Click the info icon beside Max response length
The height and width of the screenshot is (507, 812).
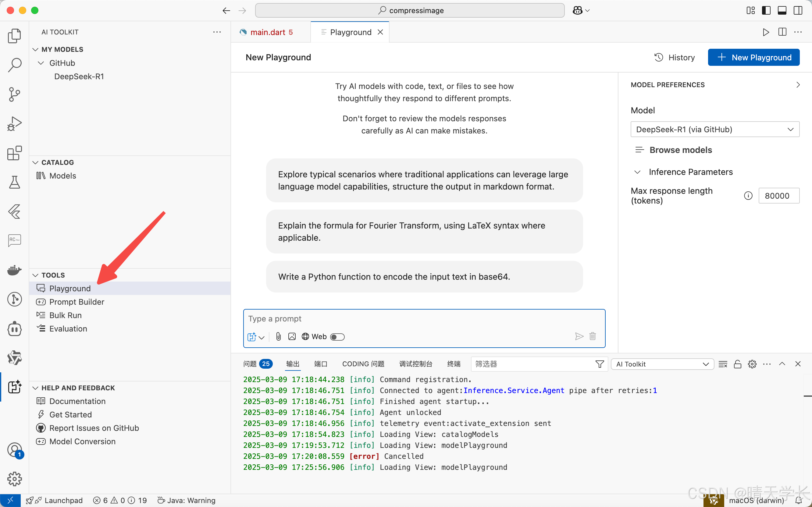(748, 196)
